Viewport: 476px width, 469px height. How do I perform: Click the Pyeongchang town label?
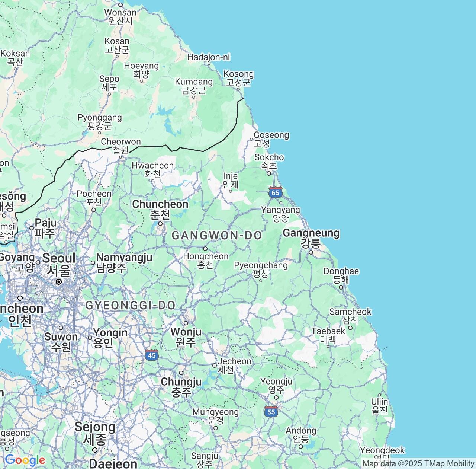261,269
